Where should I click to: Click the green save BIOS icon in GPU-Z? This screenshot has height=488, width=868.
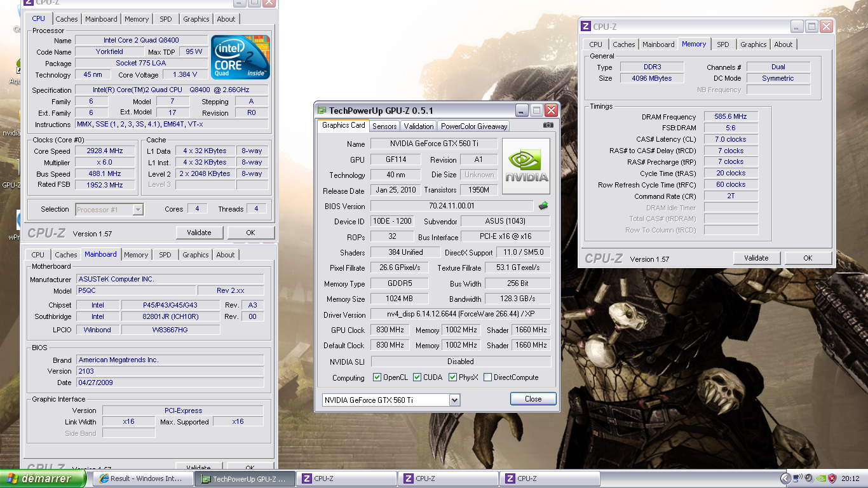[543, 205]
